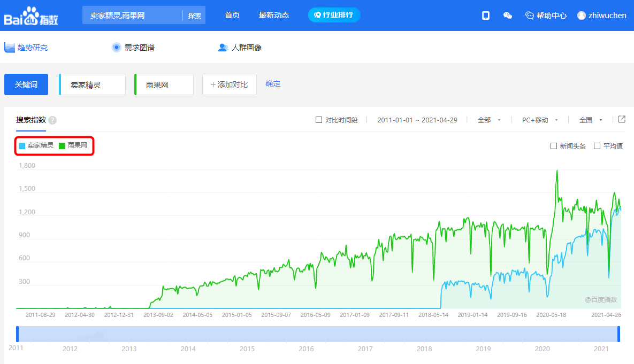Go to 最新动态 in top navigation
This screenshot has width=634, height=364.
coord(274,16)
